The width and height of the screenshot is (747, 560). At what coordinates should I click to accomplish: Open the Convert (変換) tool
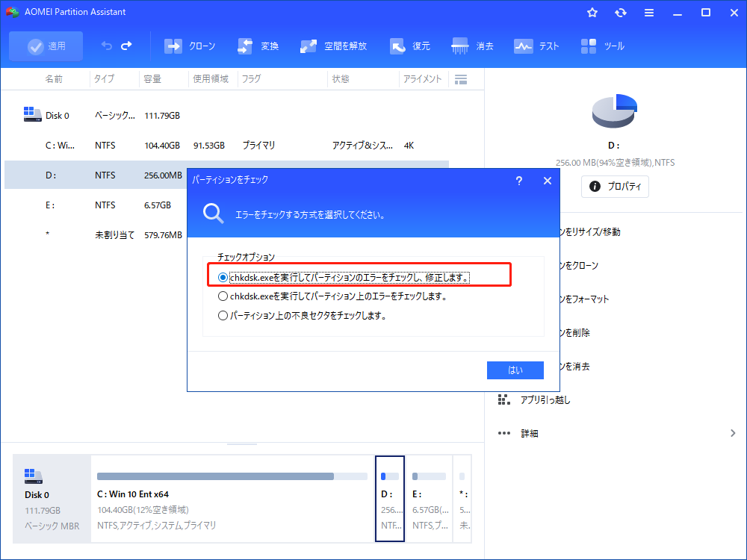(x=246, y=46)
